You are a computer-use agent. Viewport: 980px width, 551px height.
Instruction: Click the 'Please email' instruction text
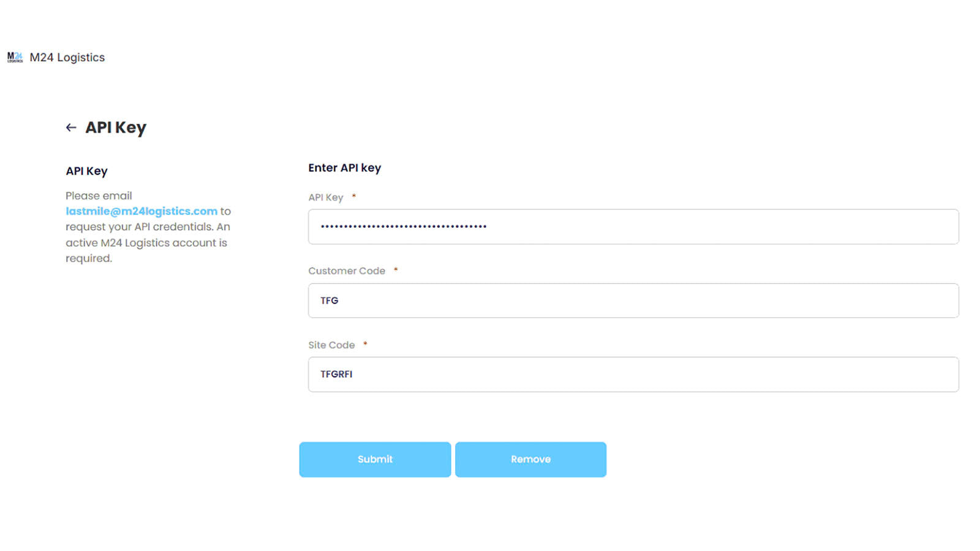pos(99,196)
